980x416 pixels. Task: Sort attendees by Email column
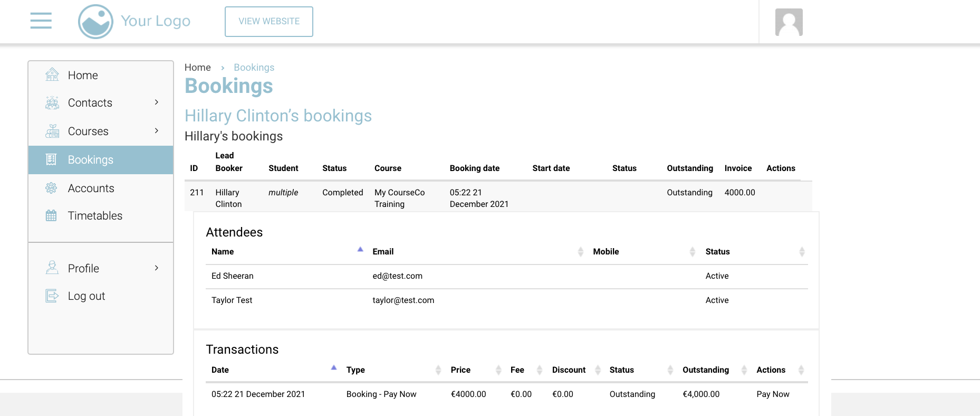pyautogui.click(x=383, y=252)
